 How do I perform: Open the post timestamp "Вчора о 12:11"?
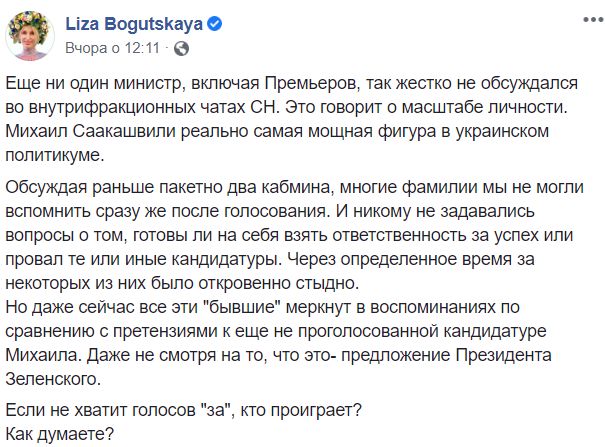pyautogui.click(x=111, y=46)
